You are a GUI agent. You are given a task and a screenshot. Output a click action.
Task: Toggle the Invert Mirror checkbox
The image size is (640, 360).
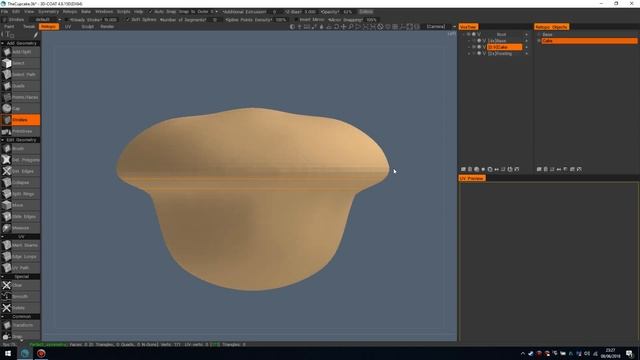(x=296, y=20)
